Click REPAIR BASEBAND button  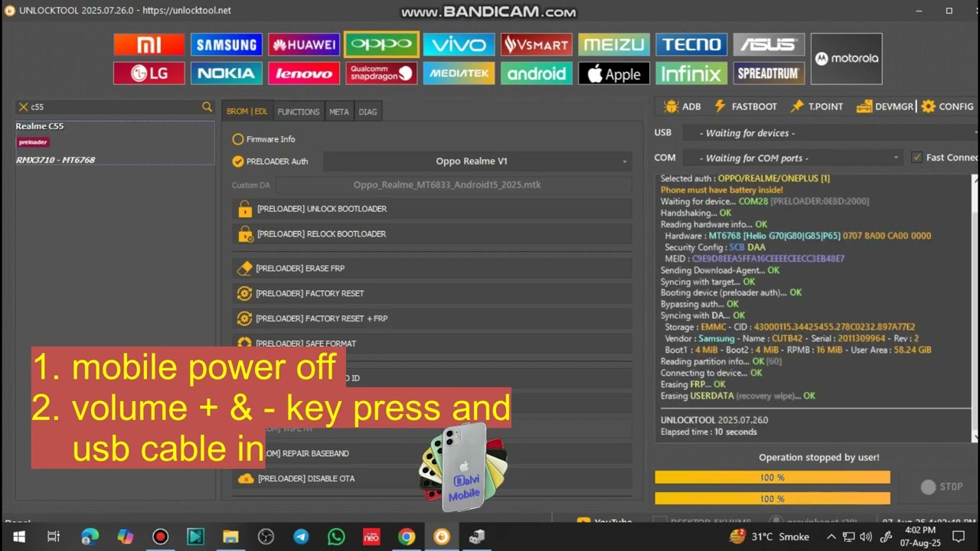click(433, 454)
